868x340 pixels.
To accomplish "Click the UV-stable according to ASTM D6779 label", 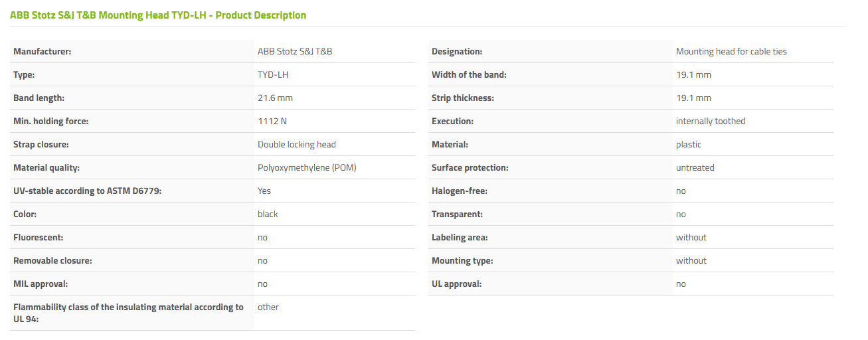I will point(88,191).
